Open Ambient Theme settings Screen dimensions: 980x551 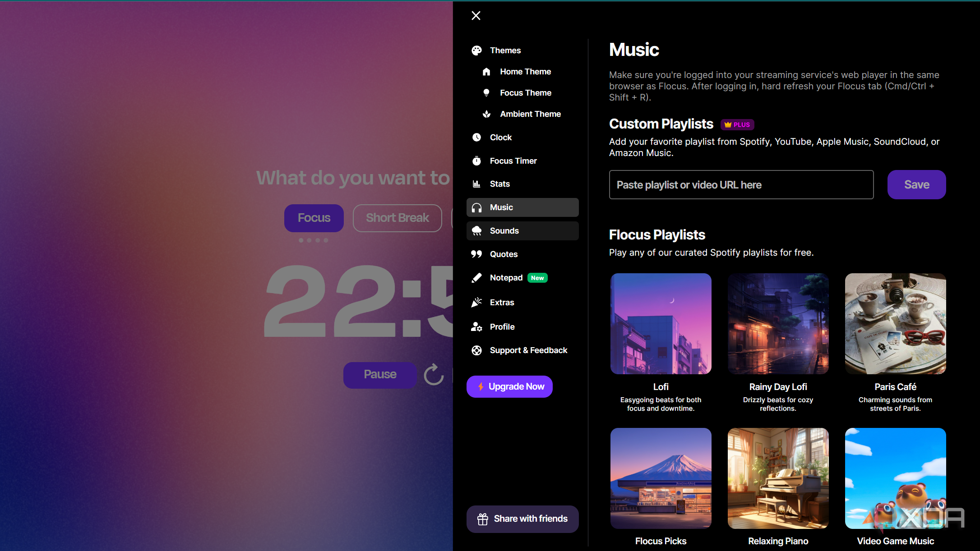click(x=530, y=114)
